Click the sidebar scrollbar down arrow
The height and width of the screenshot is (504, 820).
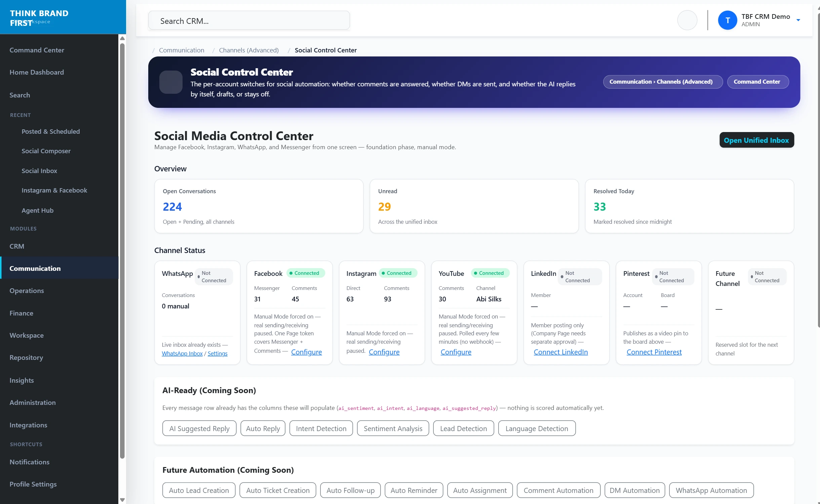(122, 500)
